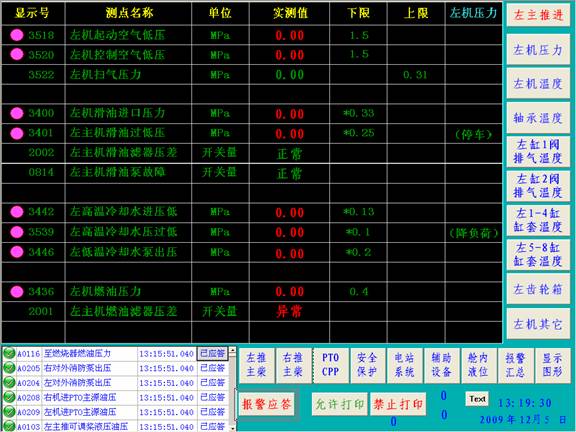Viewport: 576px width, 432px height.
Task: Open the 左机温度 side page
Action: tap(538, 84)
